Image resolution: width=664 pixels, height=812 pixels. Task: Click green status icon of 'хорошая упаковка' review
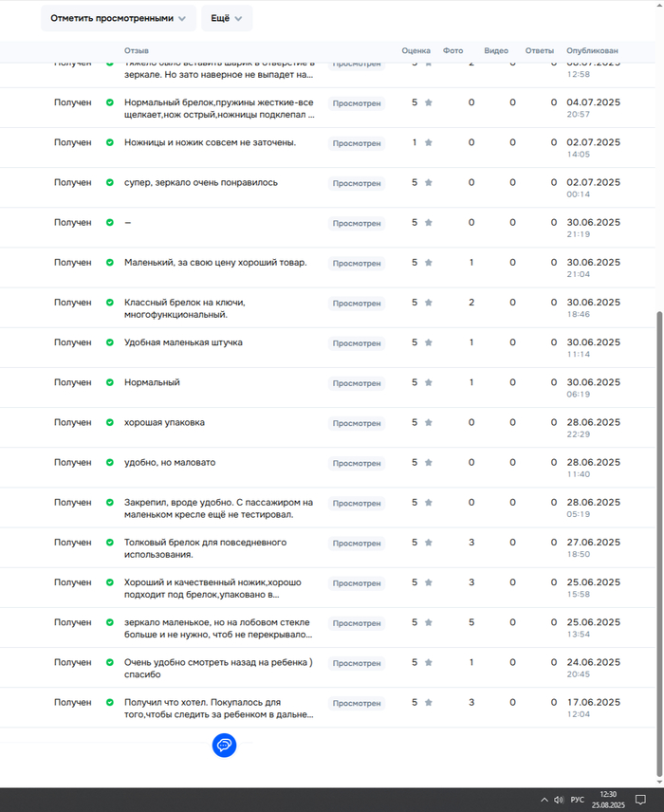tap(109, 423)
